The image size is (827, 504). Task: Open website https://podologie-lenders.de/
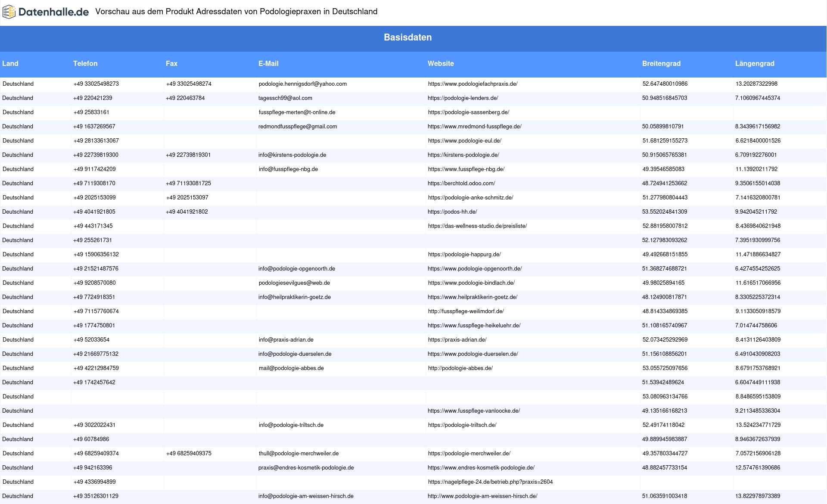(463, 98)
